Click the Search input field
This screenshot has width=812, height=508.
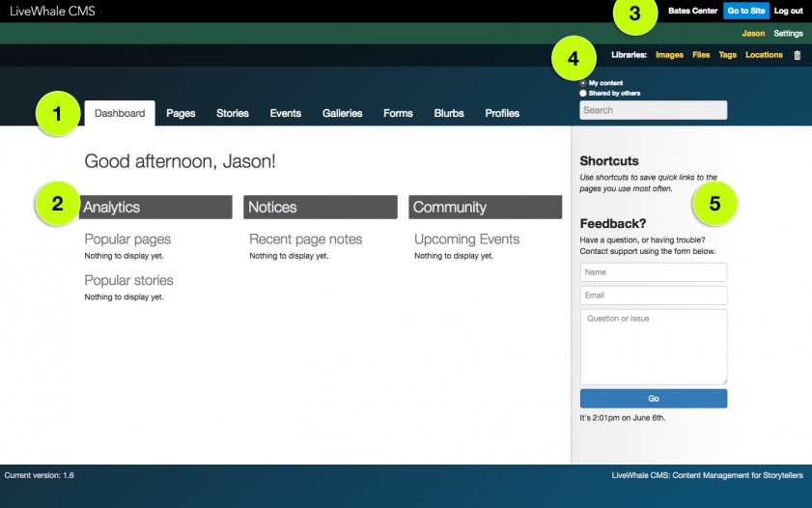point(653,110)
